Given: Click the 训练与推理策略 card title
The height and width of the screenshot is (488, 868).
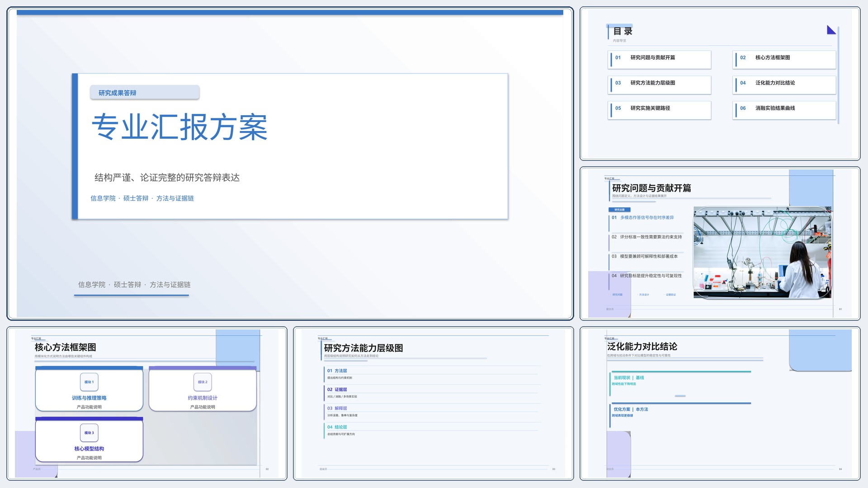Looking at the screenshot, I should [x=89, y=398].
